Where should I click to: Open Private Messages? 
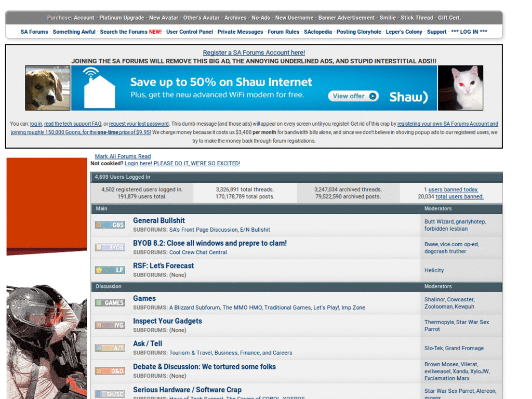240,32
